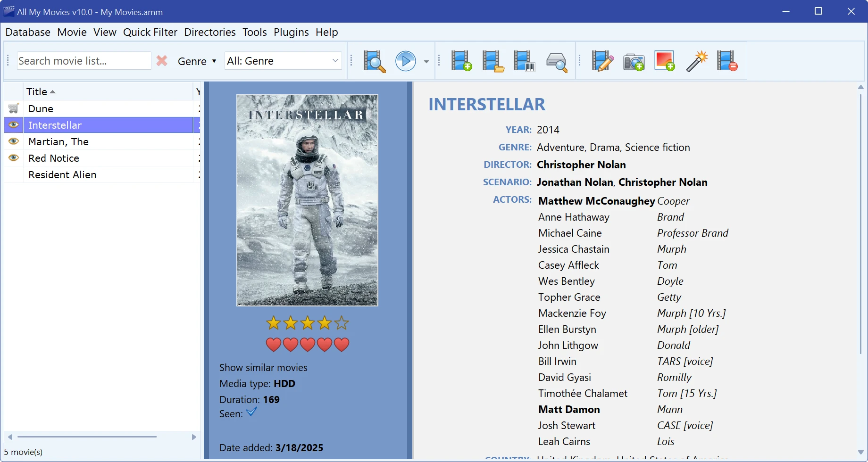The width and height of the screenshot is (868, 462).
Task: Click in the Search movie list field
Action: [x=84, y=61]
